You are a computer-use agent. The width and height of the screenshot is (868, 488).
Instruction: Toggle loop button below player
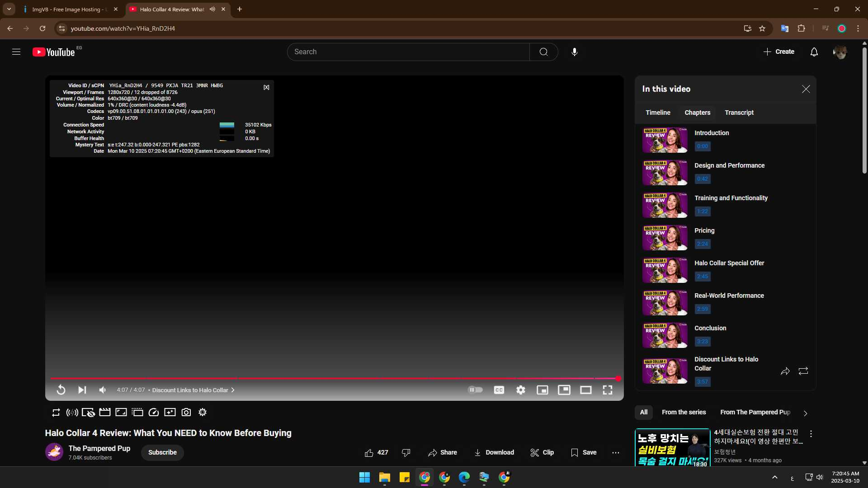pyautogui.click(x=56, y=413)
